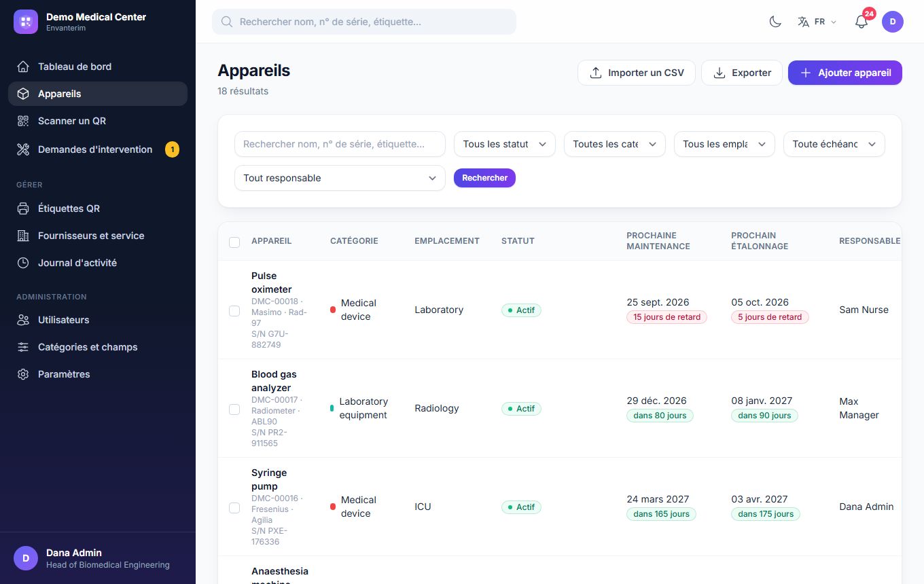924x584 pixels.
Task: Click the Ajouter appareil button
Action: 845,73
